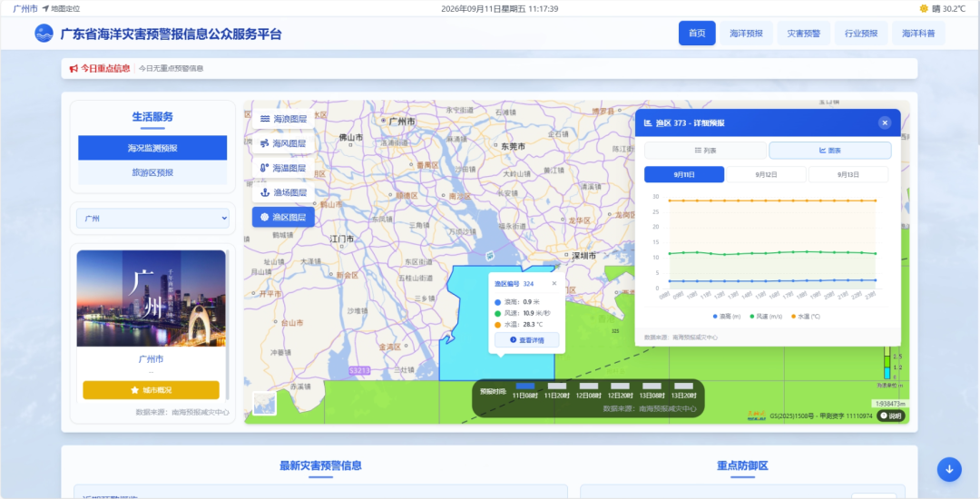The image size is (980, 499).
Task: Select the 9月12日 date tab
Action: coord(766,174)
